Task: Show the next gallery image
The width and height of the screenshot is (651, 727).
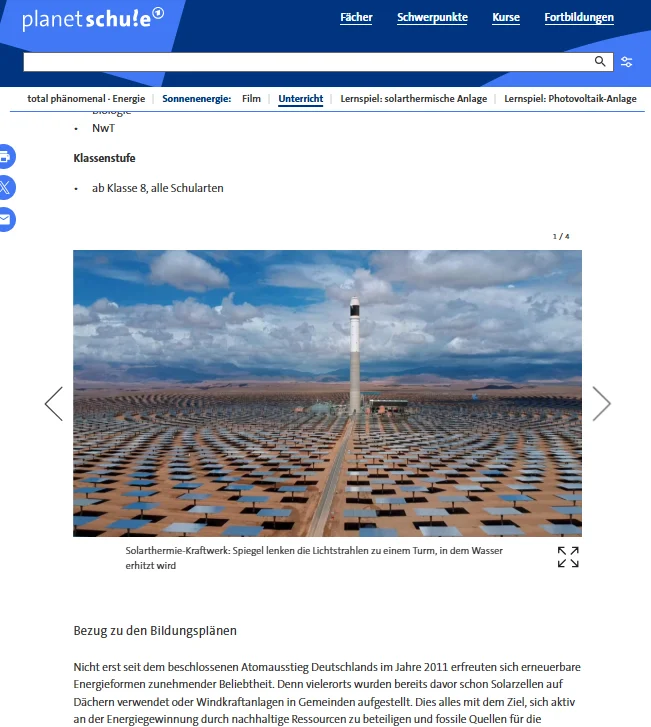Action: 601,404
